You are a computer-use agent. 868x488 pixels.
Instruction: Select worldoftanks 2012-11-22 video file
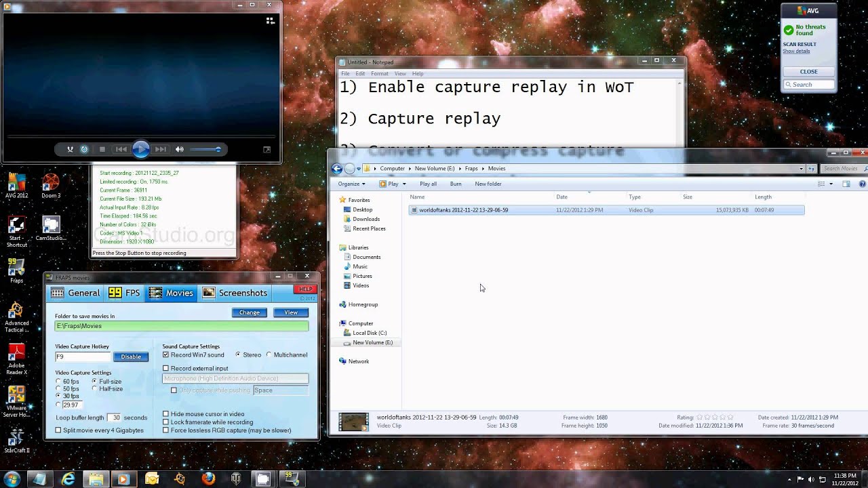(606, 210)
